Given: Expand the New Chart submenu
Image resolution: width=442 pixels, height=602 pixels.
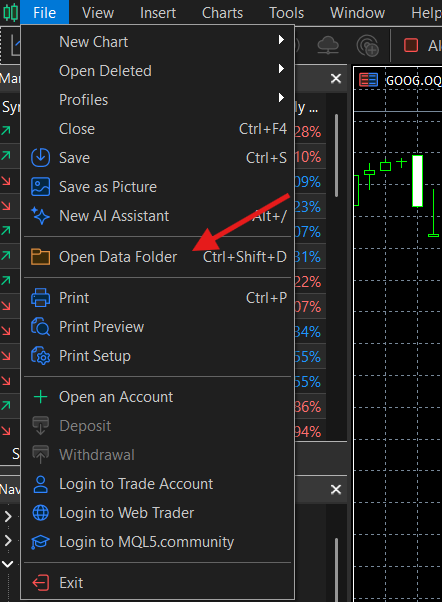Looking at the screenshot, I should pos(157,42).
